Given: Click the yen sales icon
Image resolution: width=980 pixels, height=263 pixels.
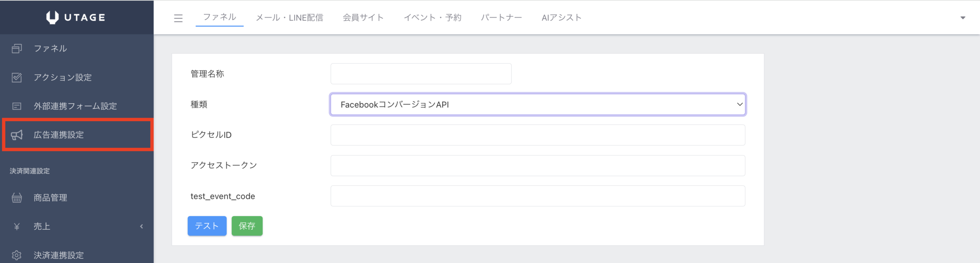Looking at the screenshot, I should pos(16,226).
